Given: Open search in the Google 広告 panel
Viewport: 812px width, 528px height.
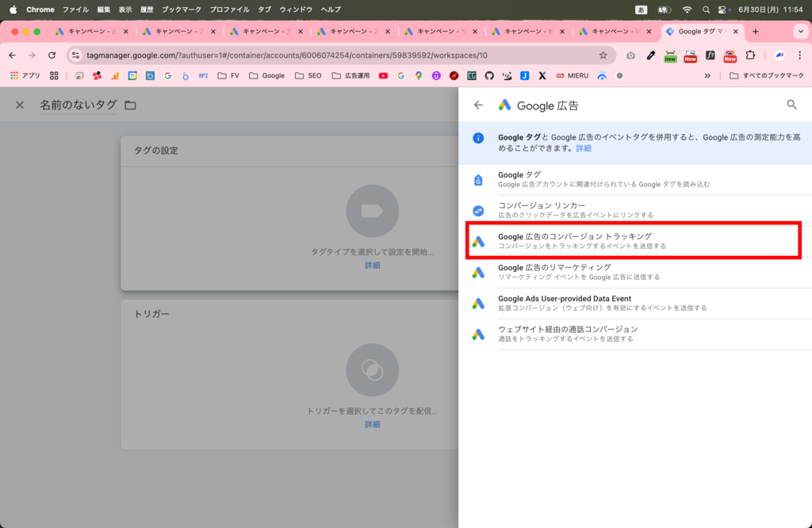Looking at the screenshot, I should tap(791, 105).
